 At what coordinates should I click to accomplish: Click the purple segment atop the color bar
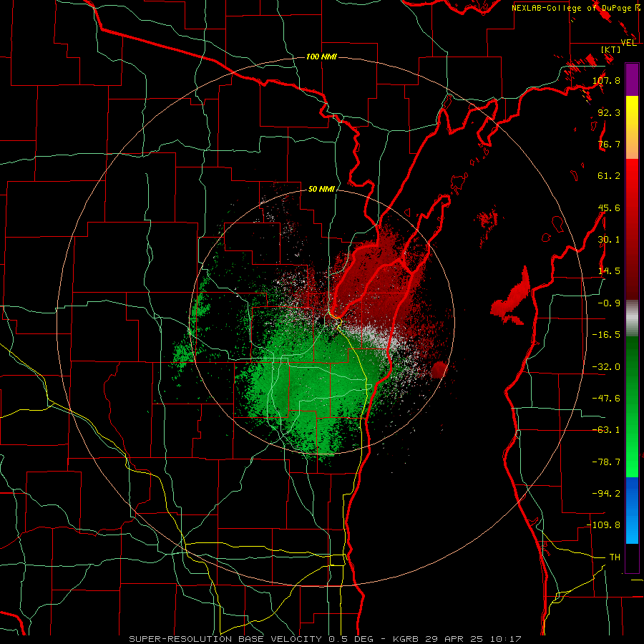pos(632,79)
